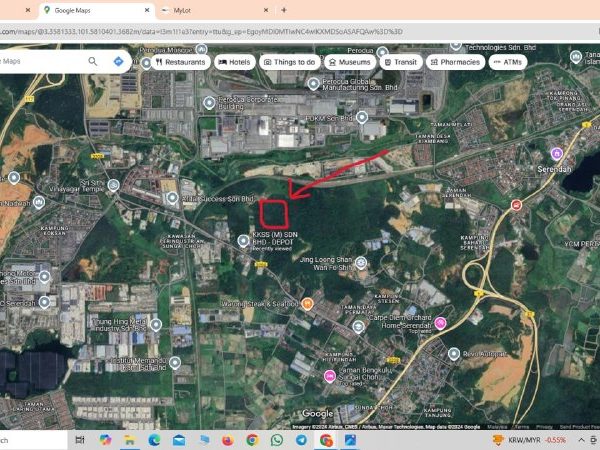The height and width of the screenshot is (450, 600).
Task: Select the Restaurants filter chip
Action: tap(181, 62)
